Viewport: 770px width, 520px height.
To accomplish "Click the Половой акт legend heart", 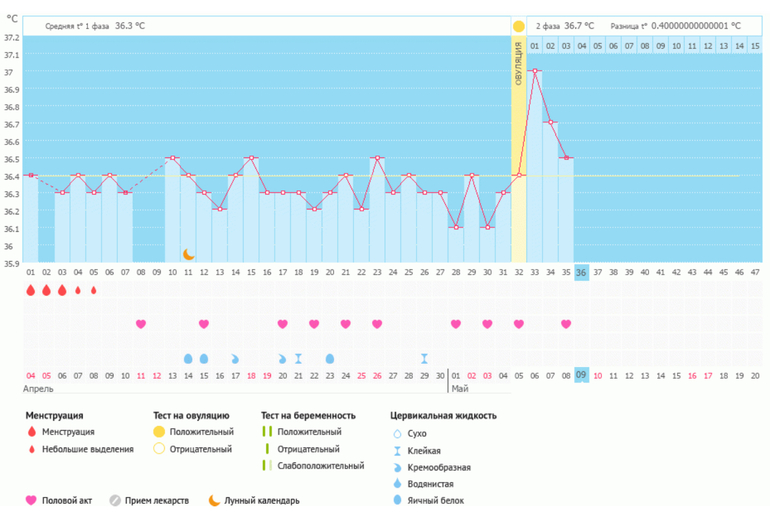I will [30, 500].
